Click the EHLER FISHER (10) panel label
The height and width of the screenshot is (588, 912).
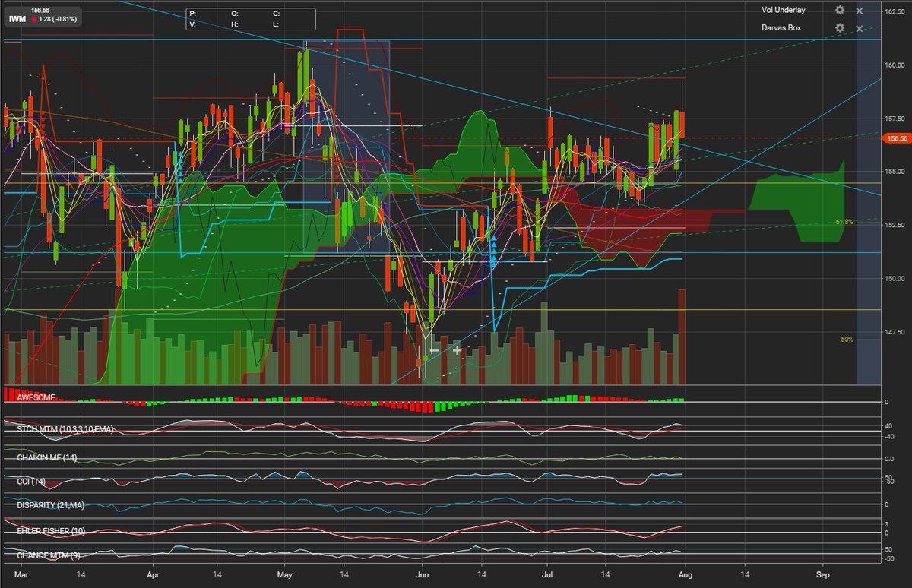[49, 530]
